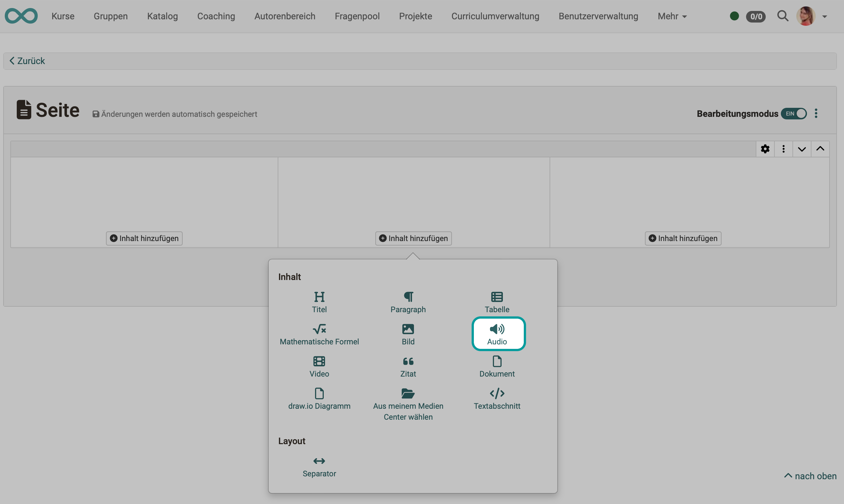The height and width of the screenshot is (504, 844).
Task: Move layout down with chevron arrow
Action: 801,149
